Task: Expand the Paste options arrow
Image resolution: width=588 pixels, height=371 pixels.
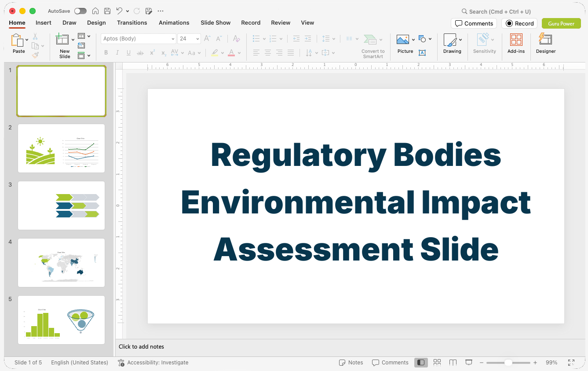Action: (27, 40)
